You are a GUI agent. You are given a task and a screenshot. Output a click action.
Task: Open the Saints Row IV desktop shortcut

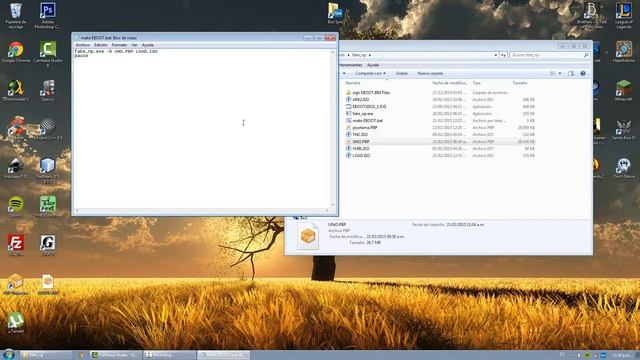click(x=623, y=129)
